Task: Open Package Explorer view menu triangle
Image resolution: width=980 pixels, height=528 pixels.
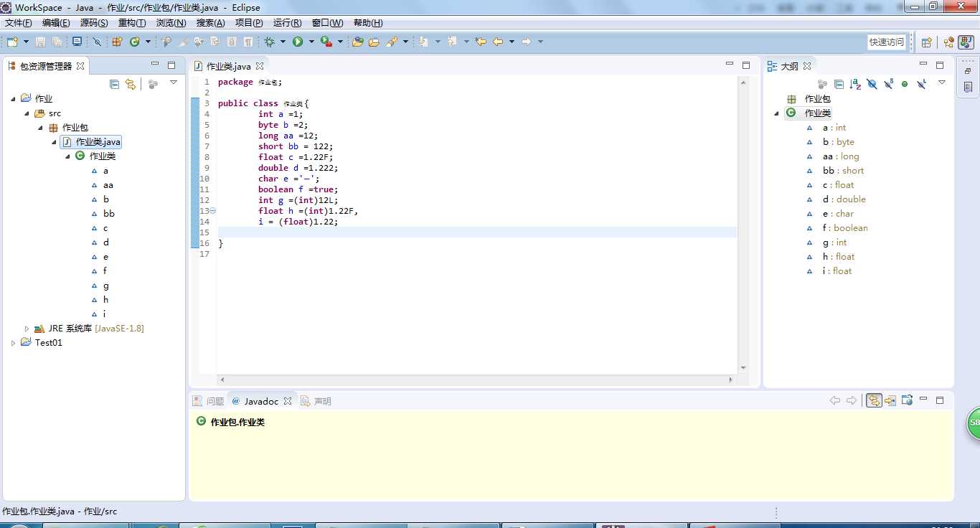Action: (x=173, y=82)
